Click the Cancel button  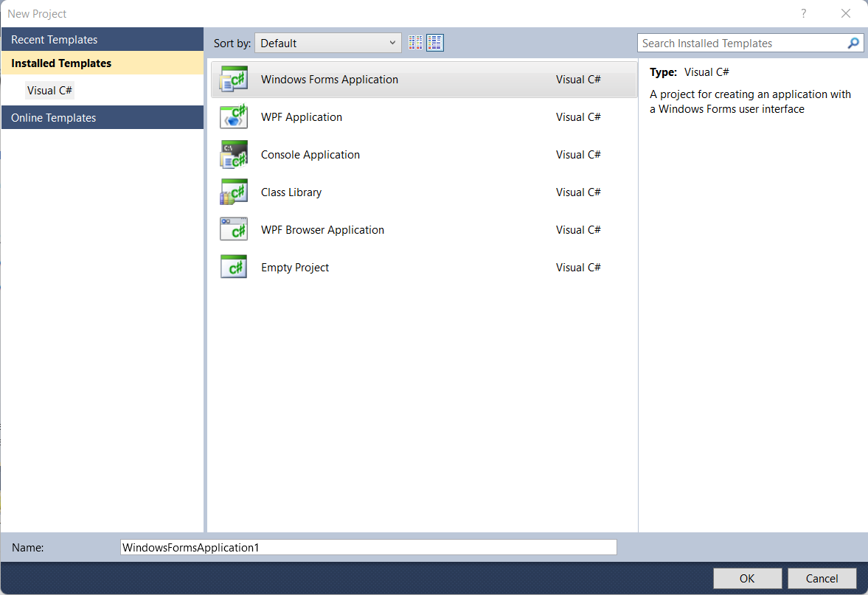click(822, 578)
